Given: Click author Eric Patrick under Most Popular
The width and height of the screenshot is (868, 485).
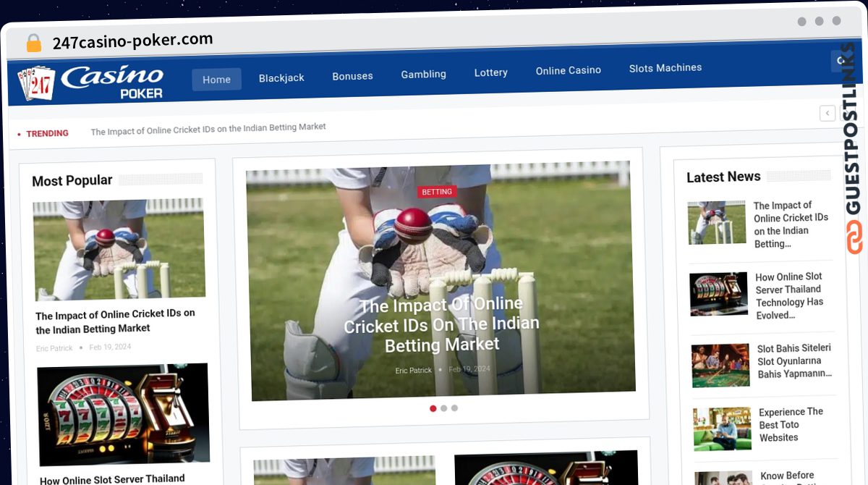Looking at the screenshot, I should tap(54, 348).
